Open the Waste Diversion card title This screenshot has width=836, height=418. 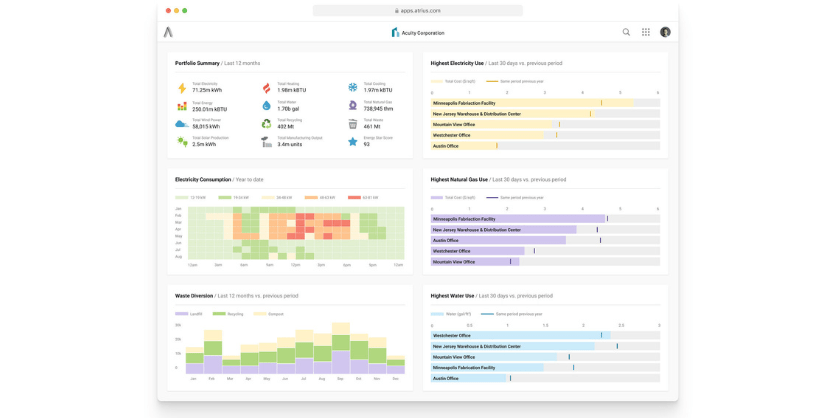coord(194,295)
